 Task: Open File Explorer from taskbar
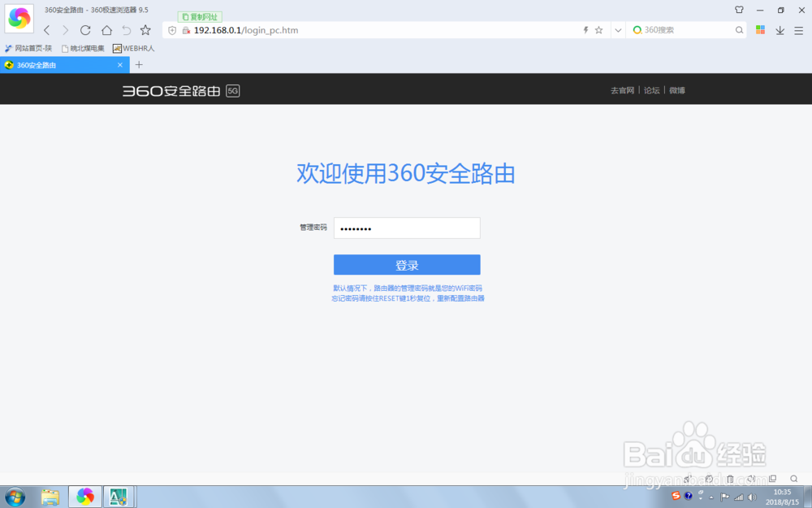coord(50,497)
